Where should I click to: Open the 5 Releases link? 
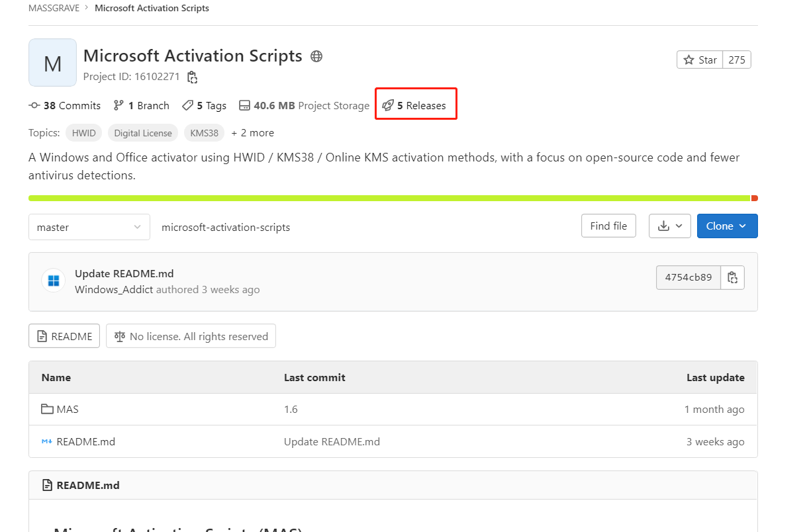click(x=414, y=105)
